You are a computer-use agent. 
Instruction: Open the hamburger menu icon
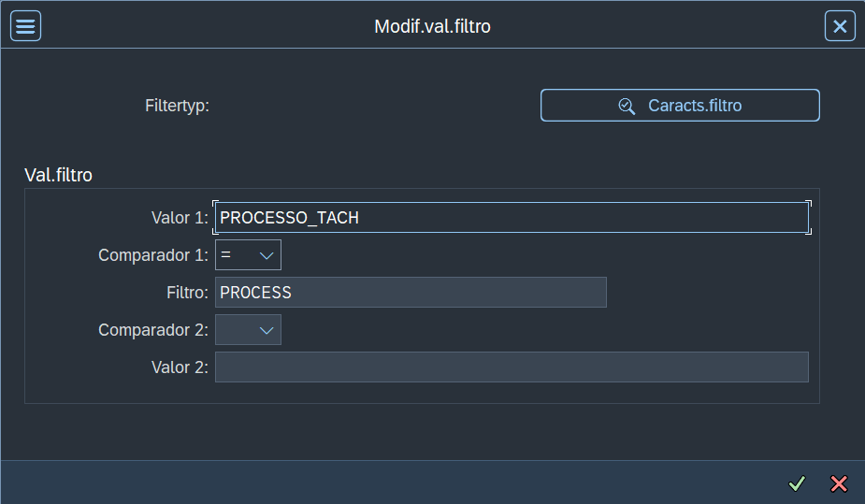pos(25,26)
